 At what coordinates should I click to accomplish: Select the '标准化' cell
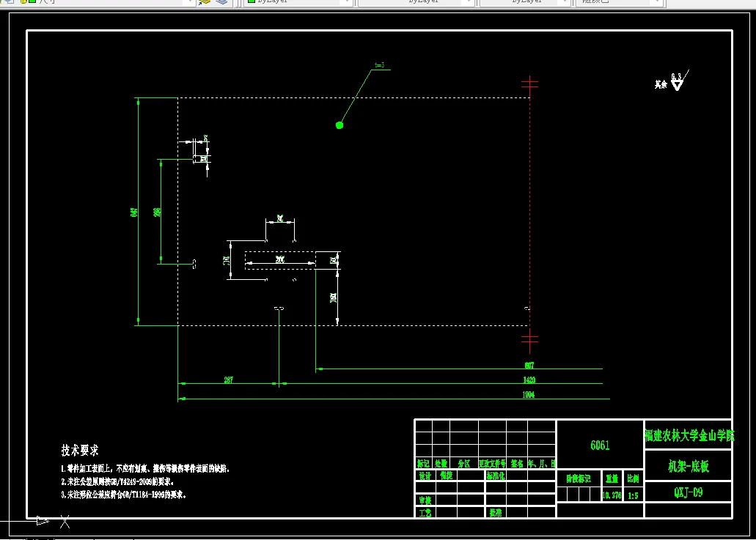tap(496, 476)
